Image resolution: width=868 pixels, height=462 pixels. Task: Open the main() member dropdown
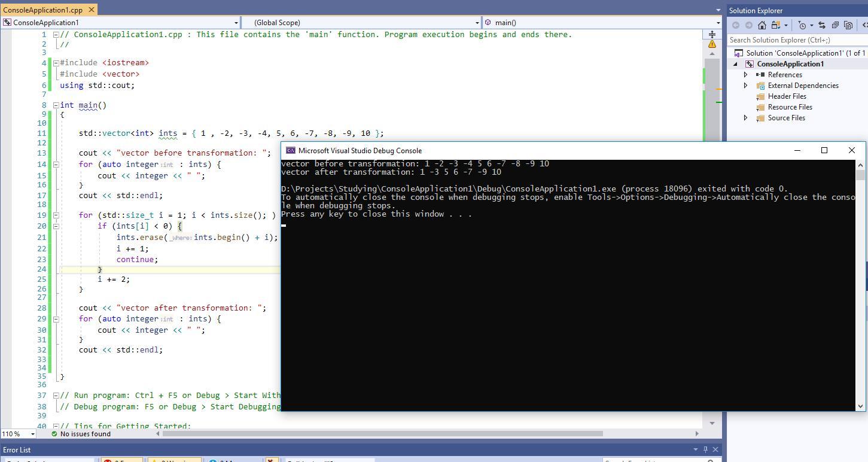click(717, 23)
